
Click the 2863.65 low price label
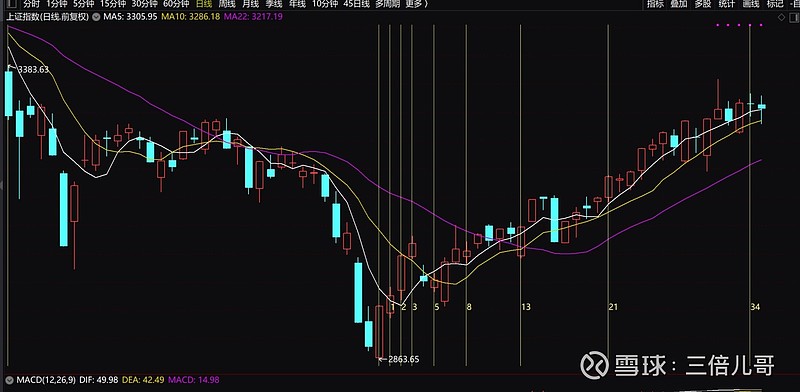point(404,359)
